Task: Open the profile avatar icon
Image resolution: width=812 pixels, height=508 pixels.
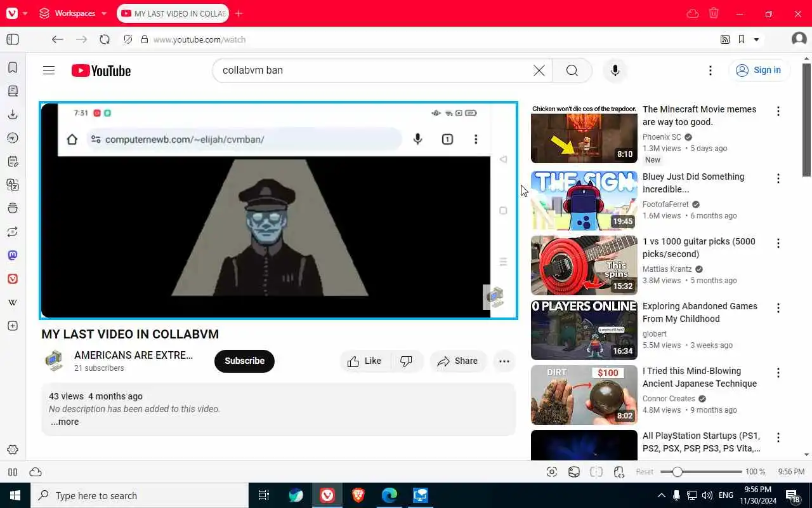Action: tap(799, 39)
